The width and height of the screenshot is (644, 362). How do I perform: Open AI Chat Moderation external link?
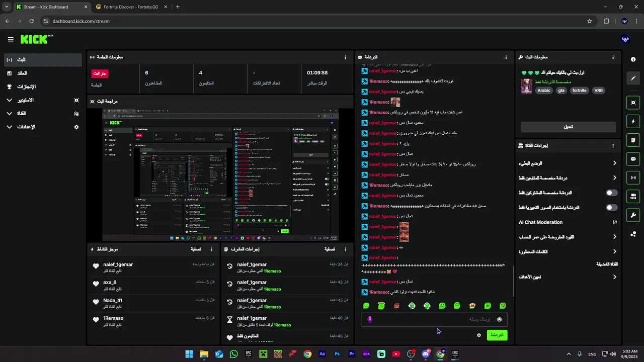tap(615, 222)
